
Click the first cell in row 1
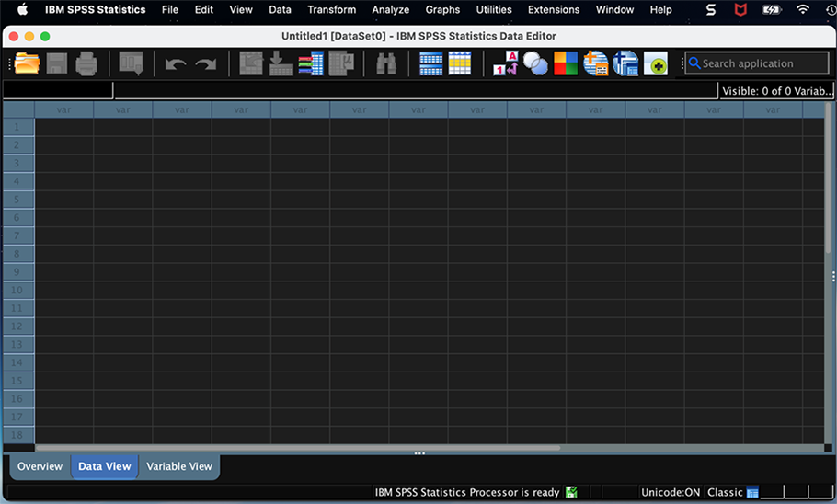click(64, 127)
